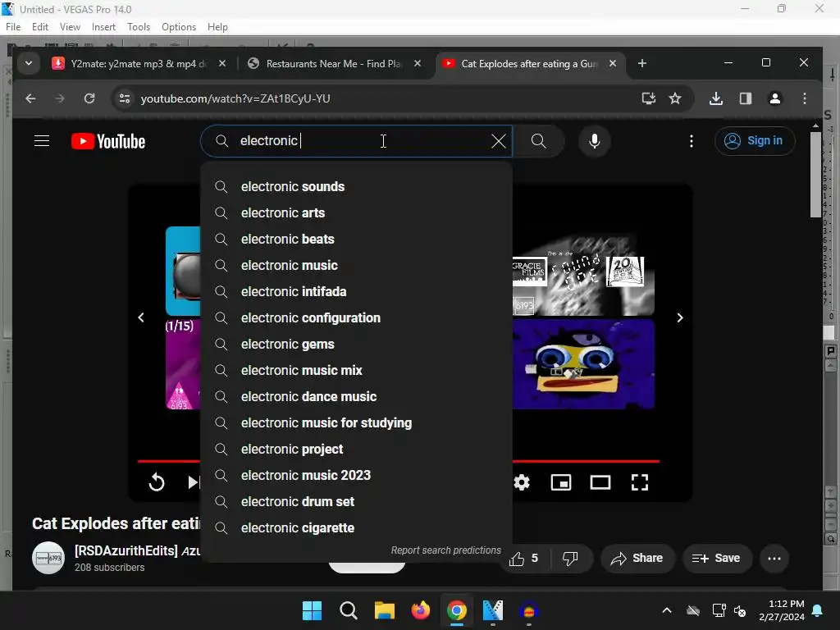Click the Sign in button
Image resolution: width=840 pixels, height=630 pixels.
(x=755, y=141)
